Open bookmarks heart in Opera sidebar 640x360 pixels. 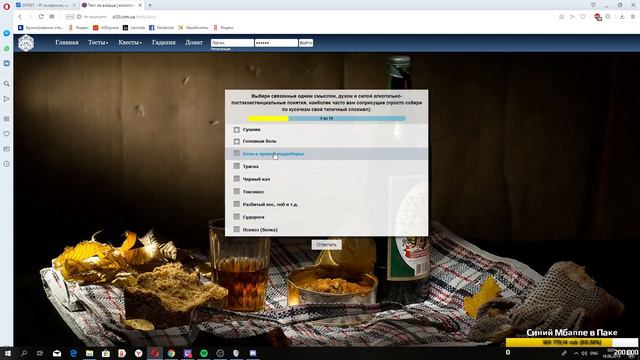(7, 133)
